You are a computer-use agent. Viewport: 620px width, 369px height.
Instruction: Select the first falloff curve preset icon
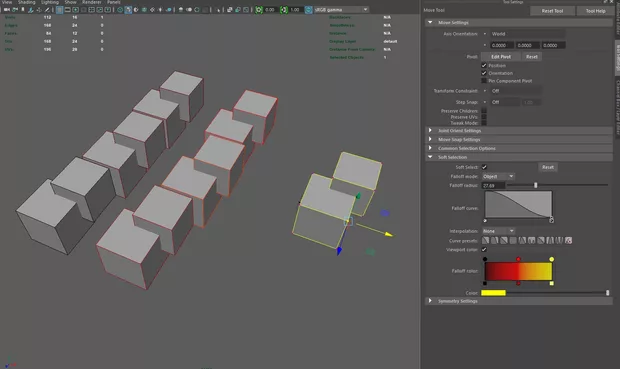pyautogui.click(x=486, y=240)
